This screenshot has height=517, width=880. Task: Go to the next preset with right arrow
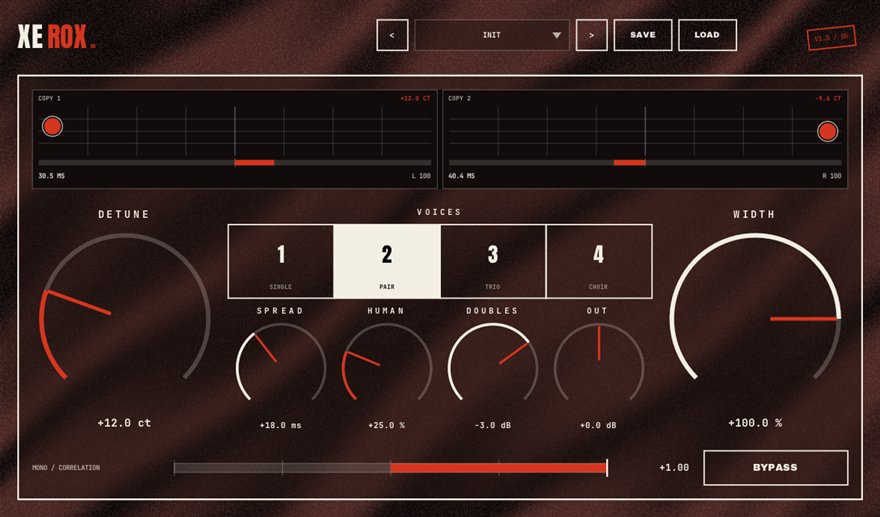[592, 35]
